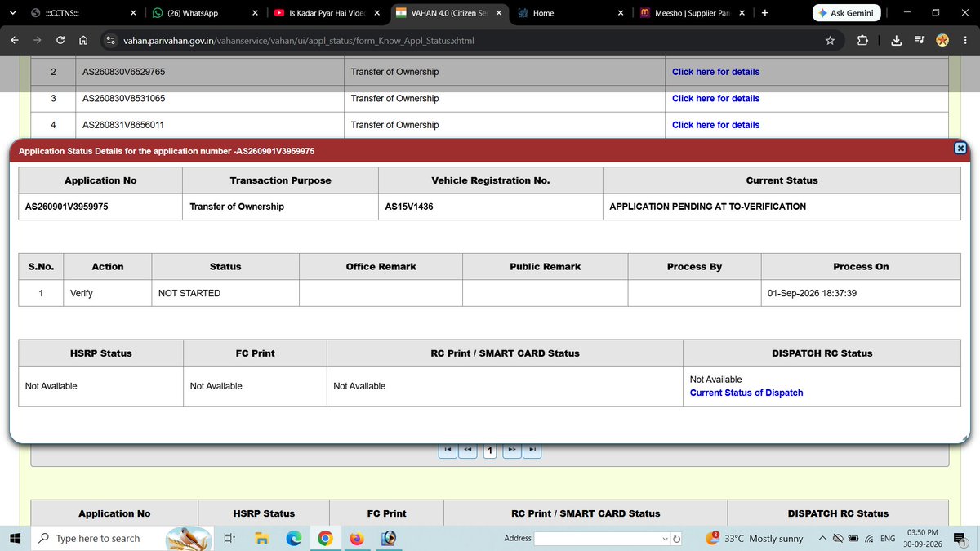Viewport: 980px width, 551px height.
Task: Open Windows Start menu
Action: point(15,538)
